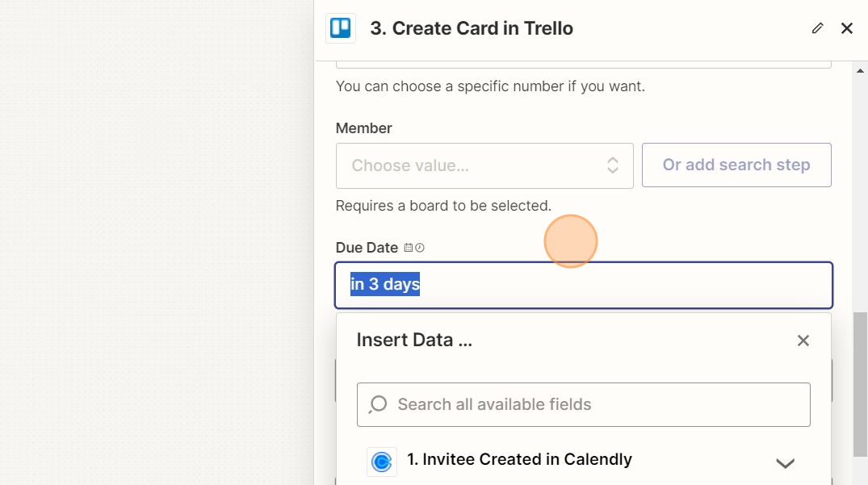Screen dimensions: 868x485
Task: Click 'Or add search step' button
Action: pyautogui.click(x=736, y=165)
